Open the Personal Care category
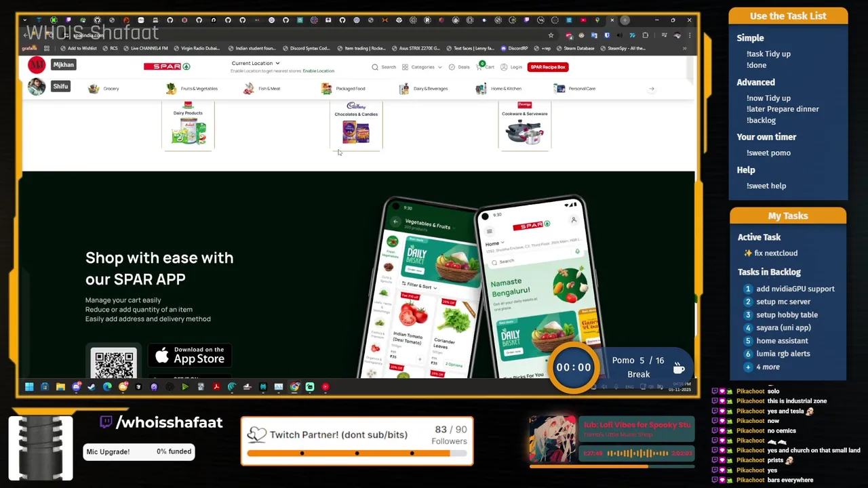868x488 pixels. click(574, 88)
